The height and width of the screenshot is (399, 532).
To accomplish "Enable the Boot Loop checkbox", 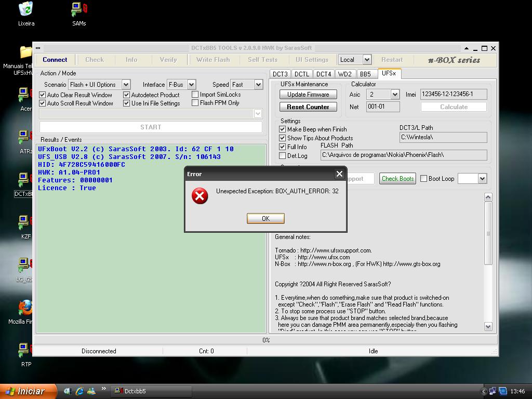I will (x=424, y=179).
